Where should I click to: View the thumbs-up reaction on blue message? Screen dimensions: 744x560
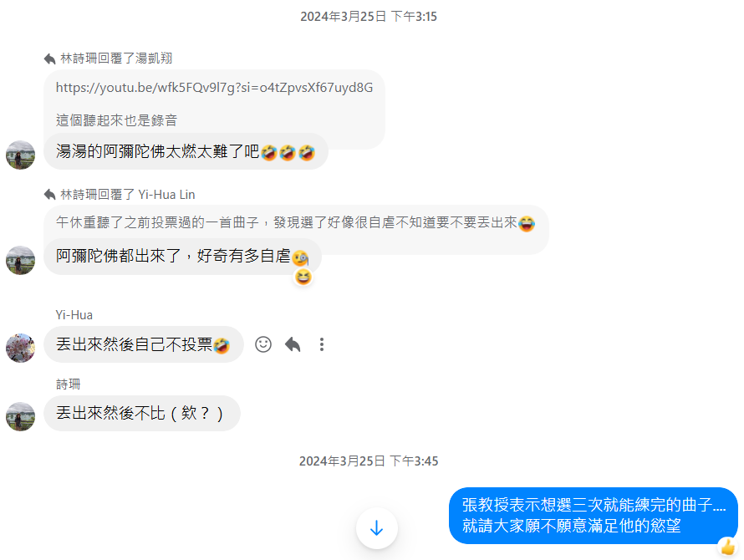728,547
